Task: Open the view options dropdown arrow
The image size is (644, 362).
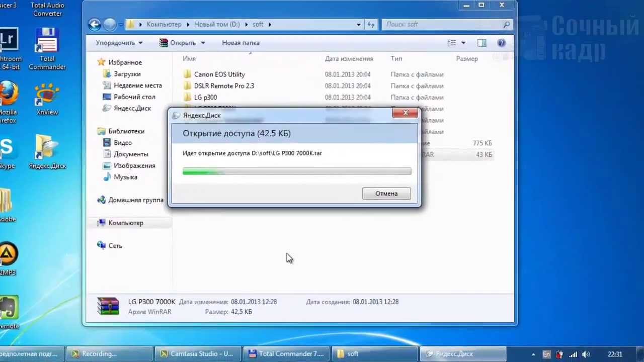Action: pyautogui.click(x=463, y=43)
